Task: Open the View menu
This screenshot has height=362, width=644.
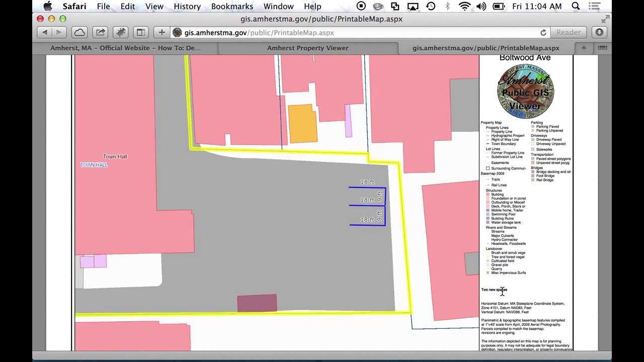Action: click(154, 6)
